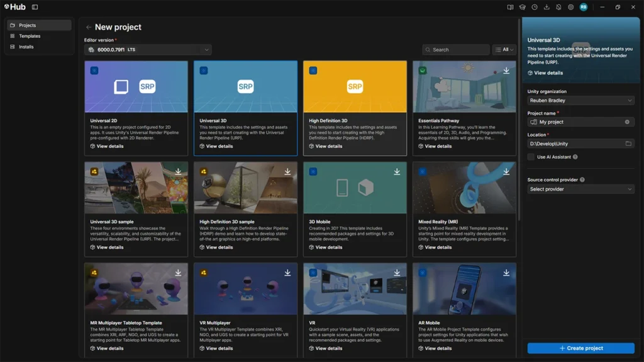The height and width of the screenshot is (362, 644).
Task: Select the Universal 2D template thumbnail
Action: 136,87
